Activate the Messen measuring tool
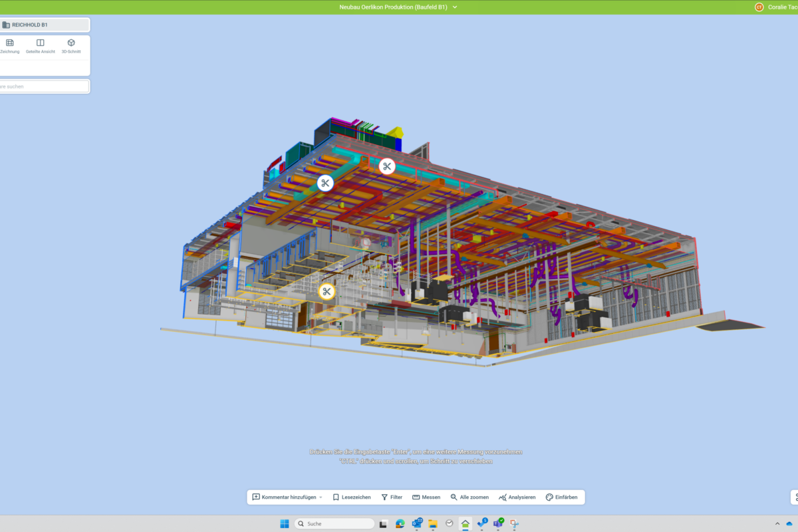Screen dimensions: 798x532 click(x=426, y=497)
